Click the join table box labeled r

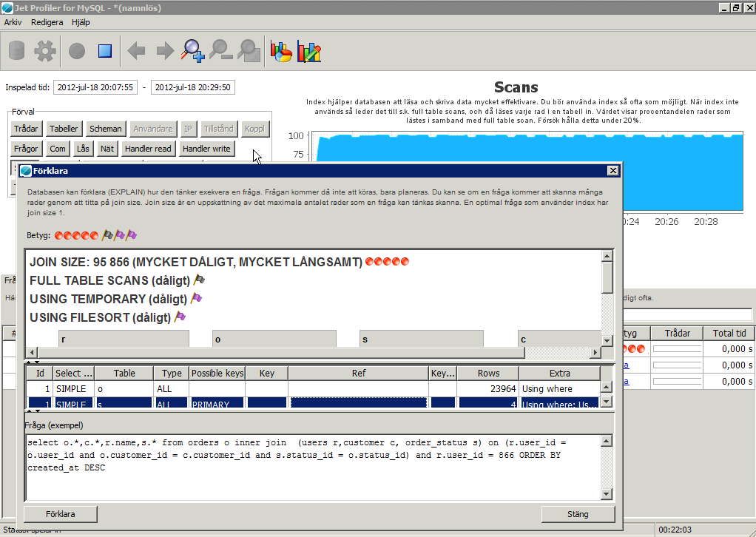[x=124, y=339]
